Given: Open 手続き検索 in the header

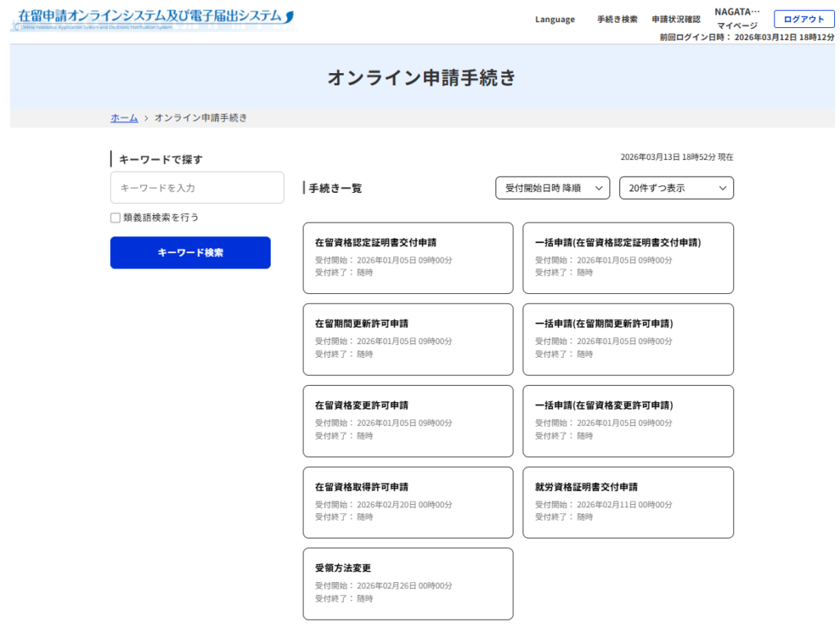Looking at the screenshot, I should tap(617, 20).
